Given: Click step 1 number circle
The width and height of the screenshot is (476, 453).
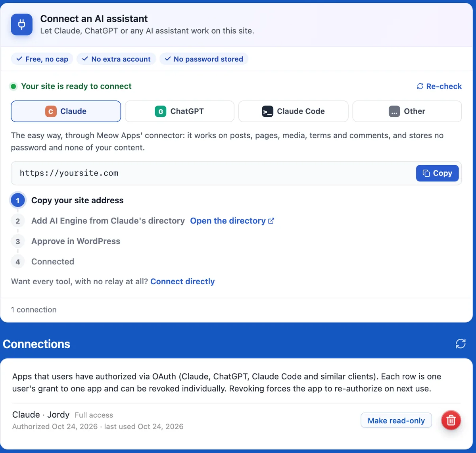Looking at the screenshot, I should [x=17, y=200].
